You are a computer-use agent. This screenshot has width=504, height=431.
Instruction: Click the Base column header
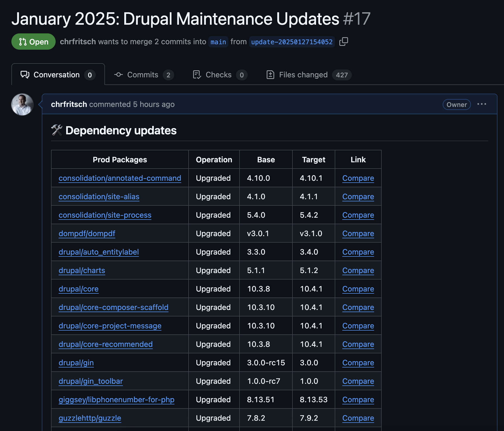pyautogui.click(x=266, y=160)
